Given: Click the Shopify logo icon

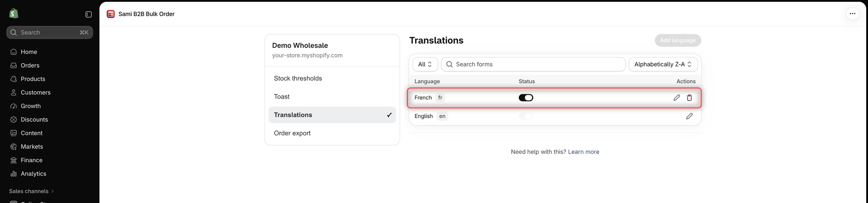Looking at the screenshot, I should [14, 14].
